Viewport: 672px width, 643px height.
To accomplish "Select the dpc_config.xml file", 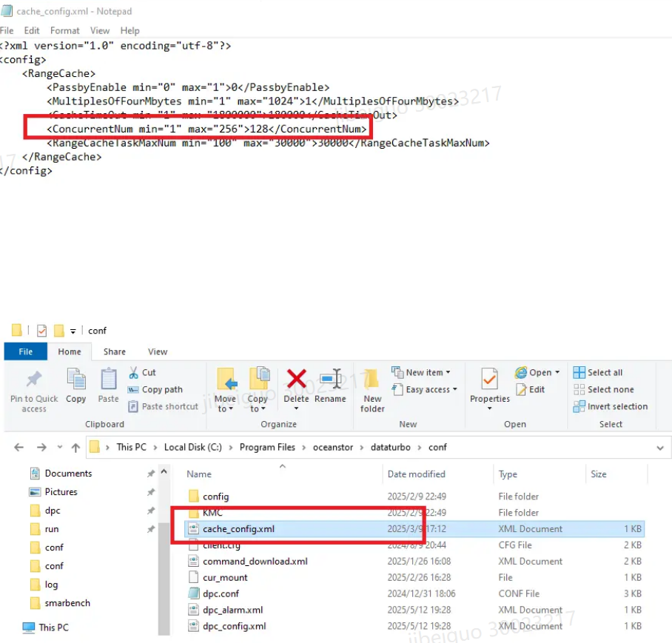I will tap(234, 626).
